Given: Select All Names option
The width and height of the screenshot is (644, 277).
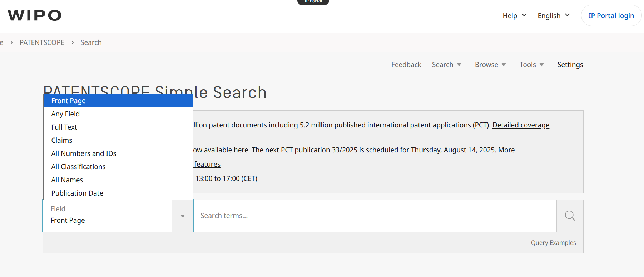Looking at the screenshot, I should 118,180.
